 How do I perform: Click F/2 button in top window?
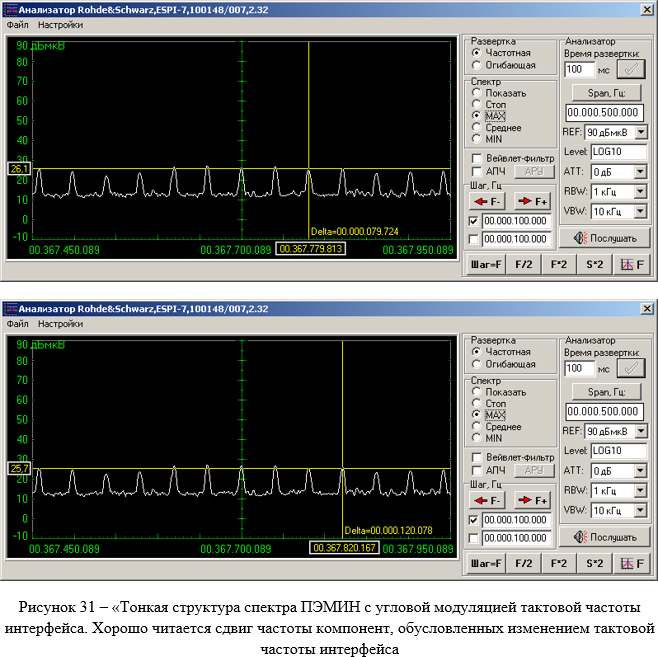point(523,265)
